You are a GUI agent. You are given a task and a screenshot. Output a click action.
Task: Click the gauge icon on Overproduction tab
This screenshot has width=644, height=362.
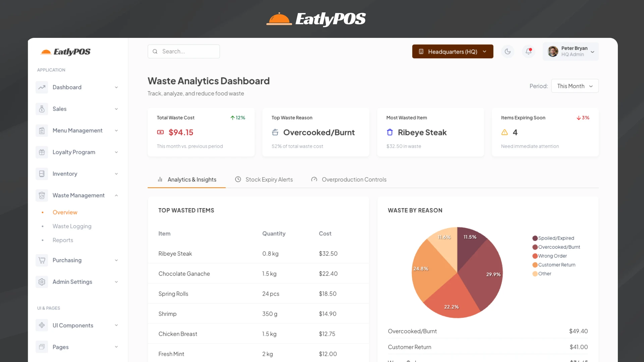pyautogui.click(x=314, y=179)
